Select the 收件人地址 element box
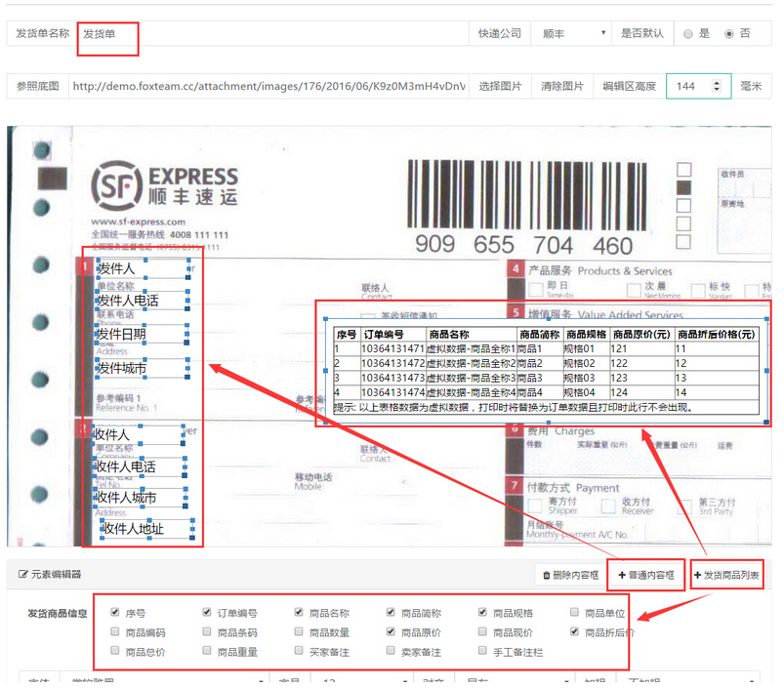784x688 pixels. pos(147,529)
